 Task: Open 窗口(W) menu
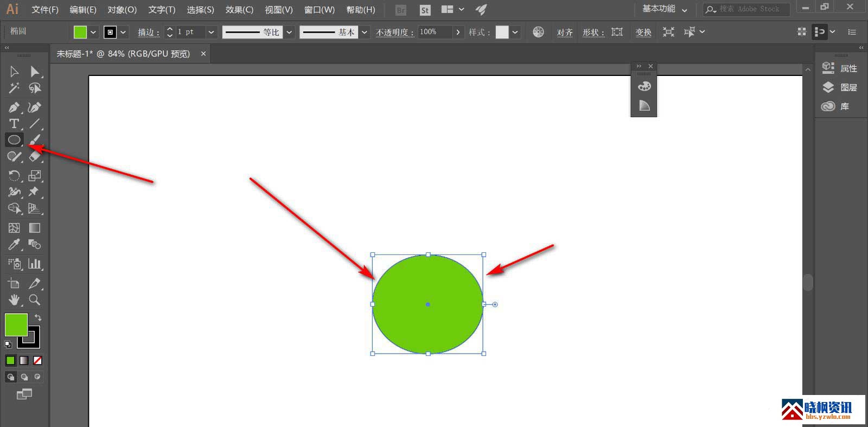319,10
